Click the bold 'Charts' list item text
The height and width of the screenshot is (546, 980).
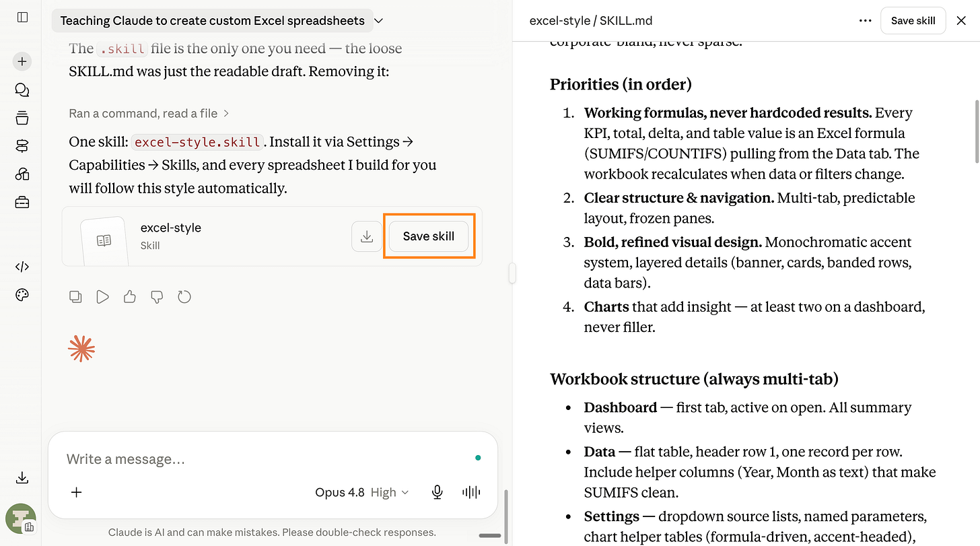tap(606, 307)
